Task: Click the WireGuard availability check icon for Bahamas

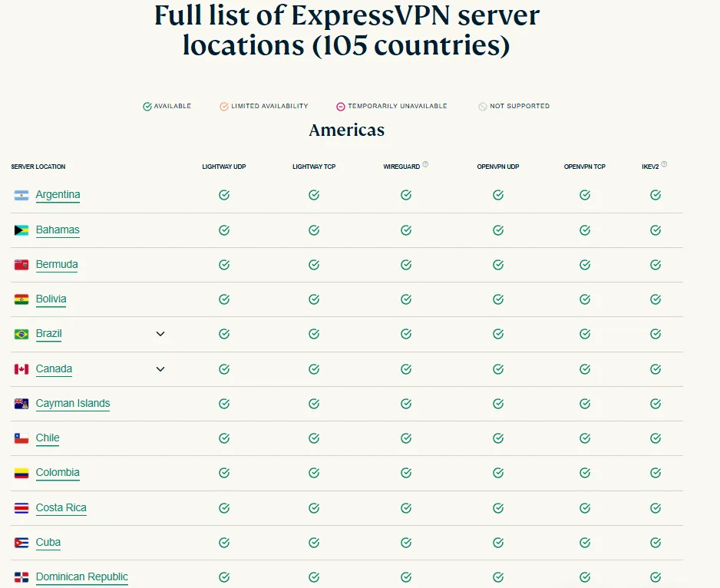Action: (x=405, y=230)
